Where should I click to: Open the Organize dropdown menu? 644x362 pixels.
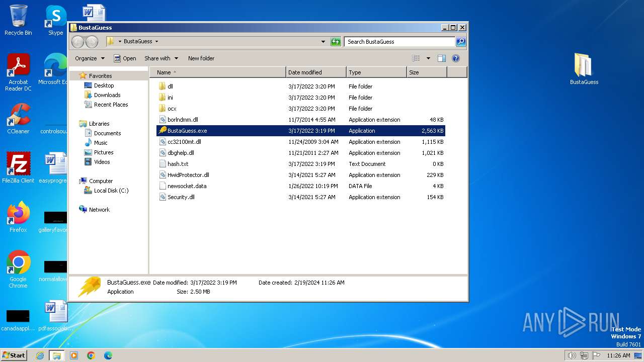pyautogui.click(x=90, y=58)
